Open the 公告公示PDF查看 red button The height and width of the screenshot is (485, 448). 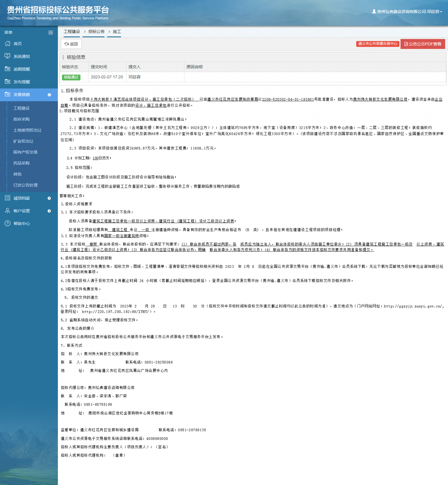tap(423, 44)
